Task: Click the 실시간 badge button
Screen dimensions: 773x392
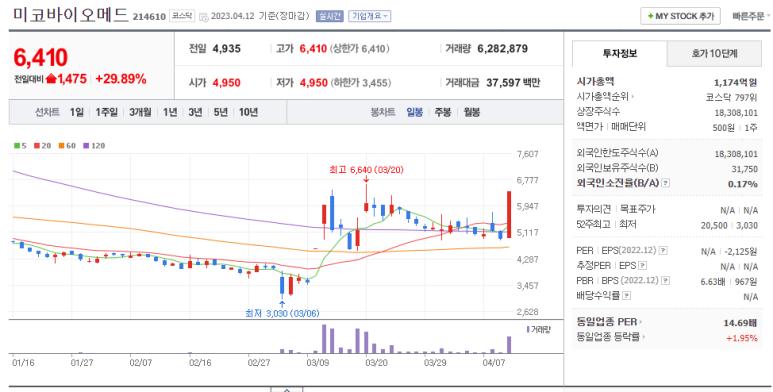Action: pyautogui.click(x=329, y=16)
